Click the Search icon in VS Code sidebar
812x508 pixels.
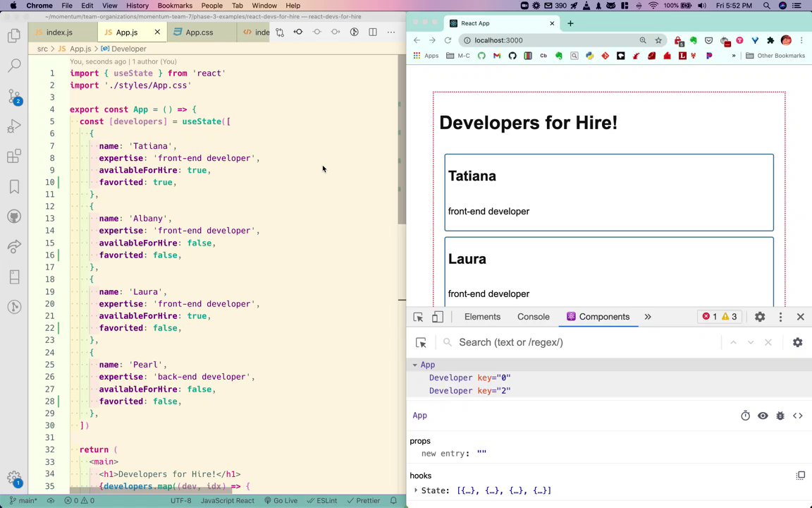pos(14,66)
